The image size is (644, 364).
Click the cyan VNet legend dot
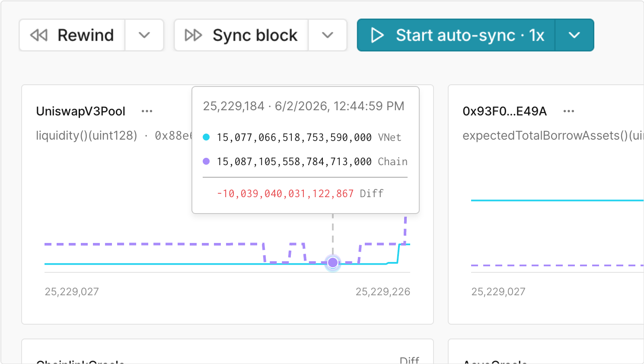[206, 137]
